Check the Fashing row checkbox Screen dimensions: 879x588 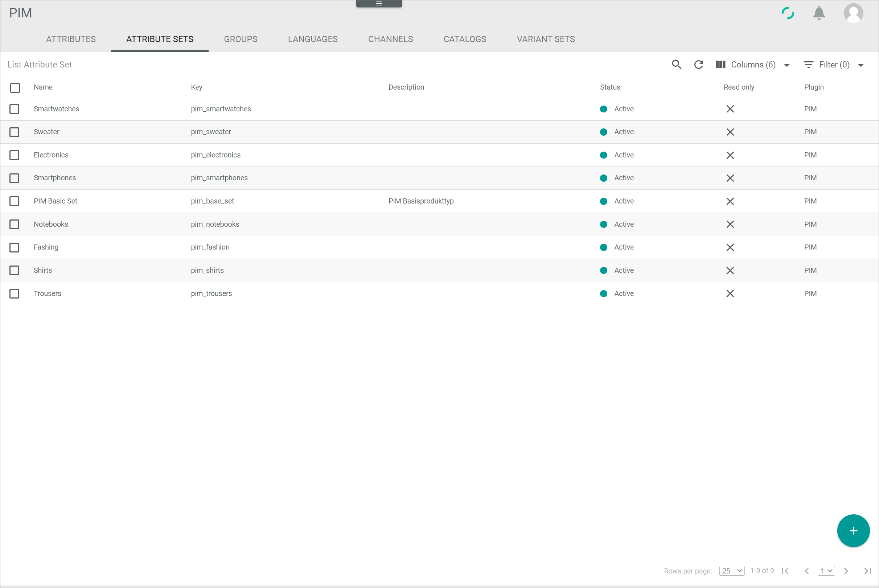pyautogui.click(x=14, y=247)
